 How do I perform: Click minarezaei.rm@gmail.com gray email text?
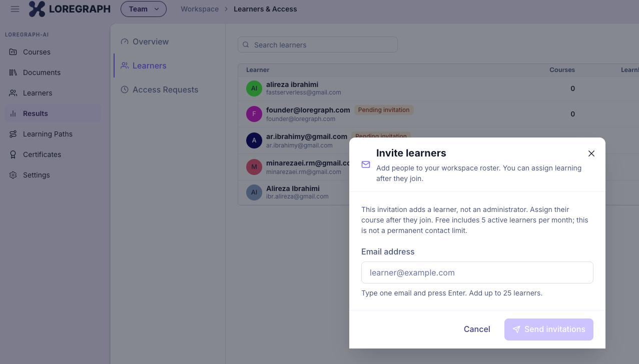(304, 171)
